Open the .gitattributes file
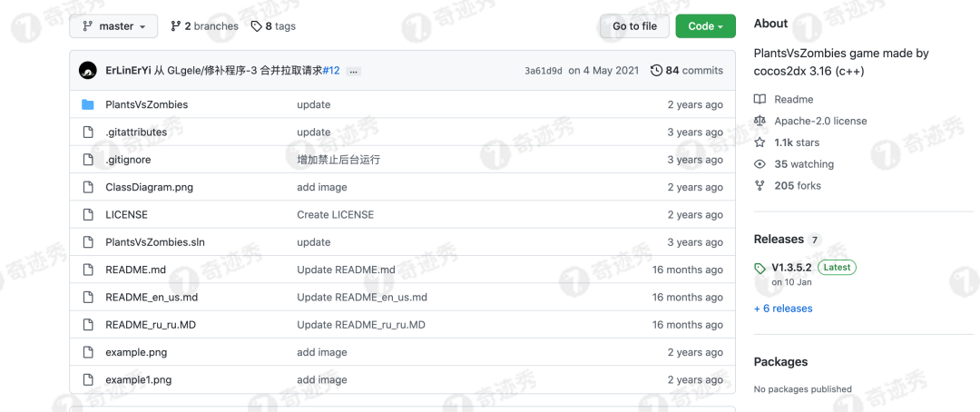 [136, 132]
